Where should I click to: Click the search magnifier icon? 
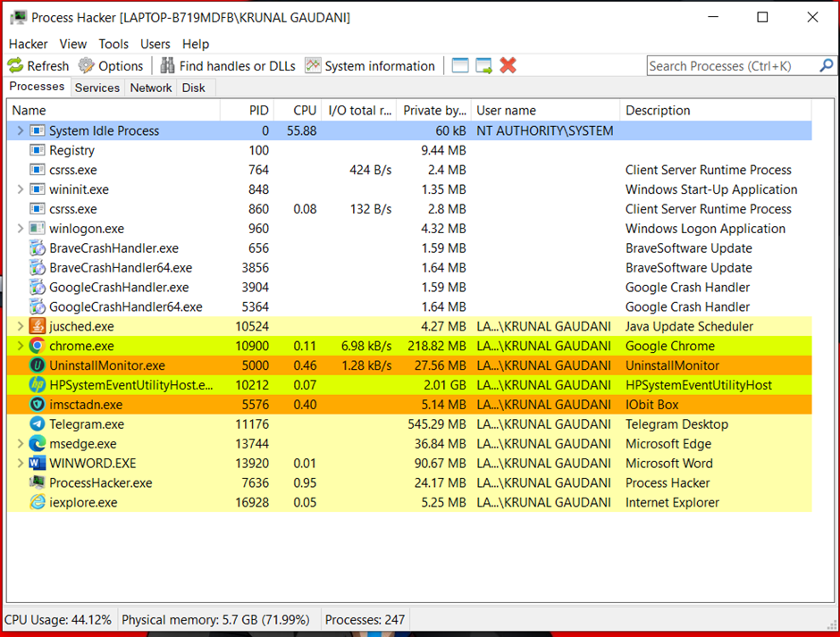(827, 65)
